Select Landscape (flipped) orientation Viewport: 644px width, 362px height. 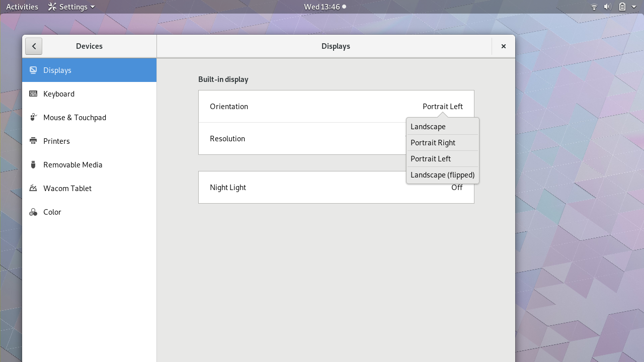pos(442,174)
